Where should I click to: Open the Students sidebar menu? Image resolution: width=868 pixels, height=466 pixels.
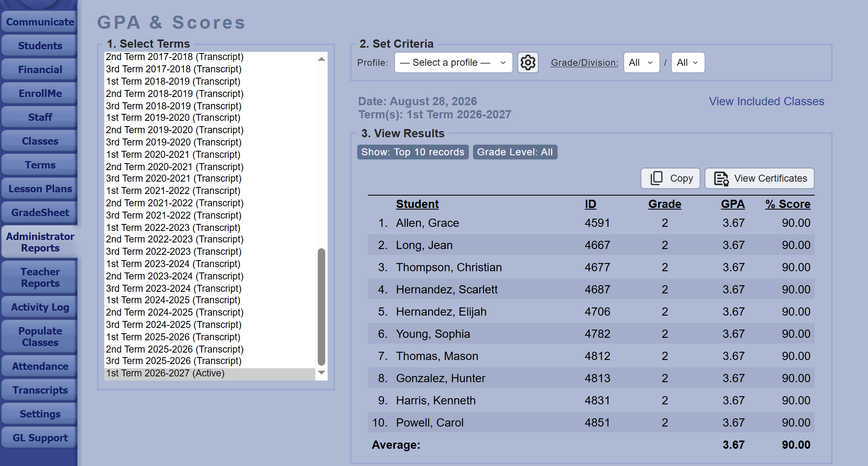tap(40, 46)
